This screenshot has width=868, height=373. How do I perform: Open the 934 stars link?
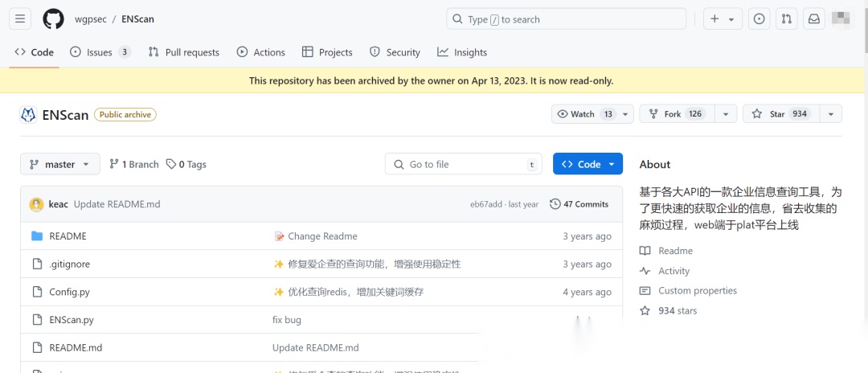coord(678,310)
